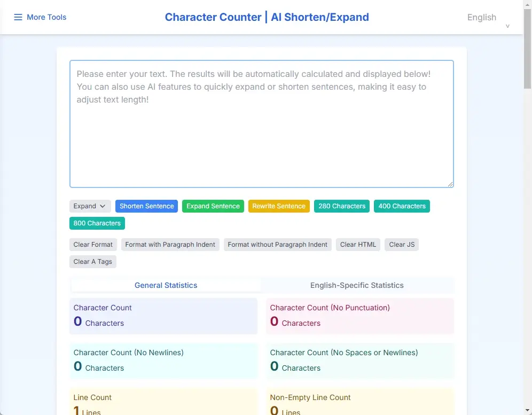
Task: Click the Clear JS button
Action: tap(402, 245)
